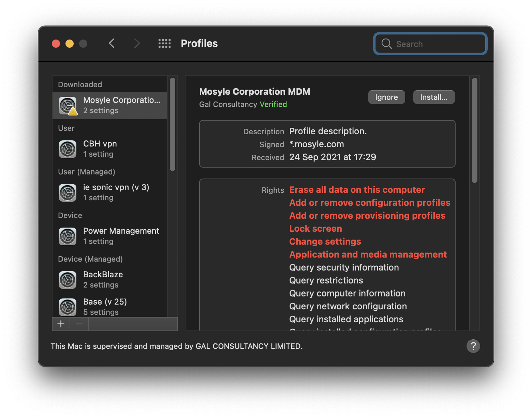The image size is (532, 417).
Task: Click 'Query computer information'
Action: (347, 293)
